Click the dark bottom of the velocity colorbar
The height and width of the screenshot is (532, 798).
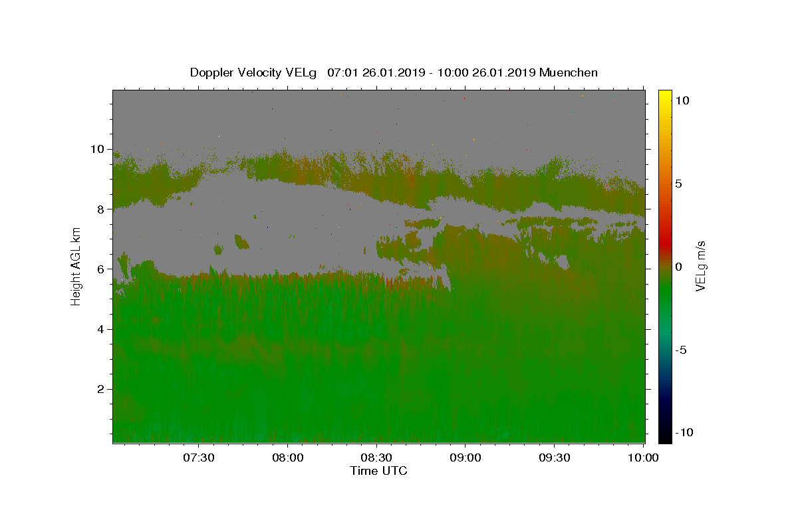pos(665,436)
